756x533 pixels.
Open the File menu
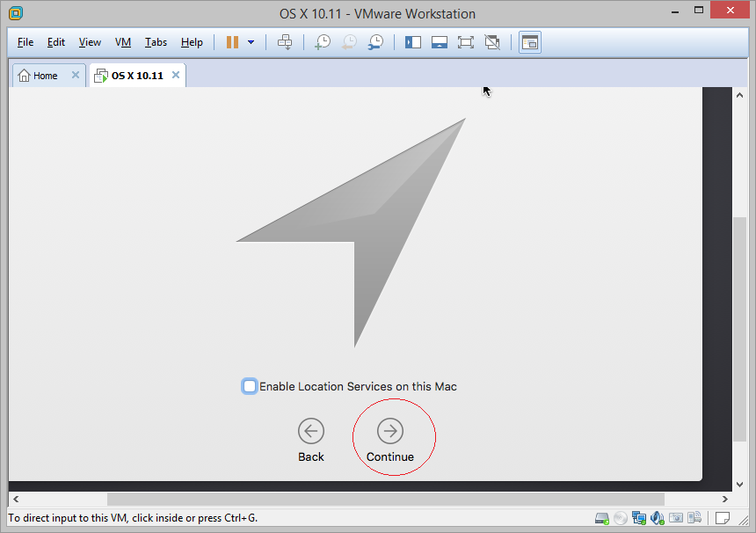coord(25,42)
